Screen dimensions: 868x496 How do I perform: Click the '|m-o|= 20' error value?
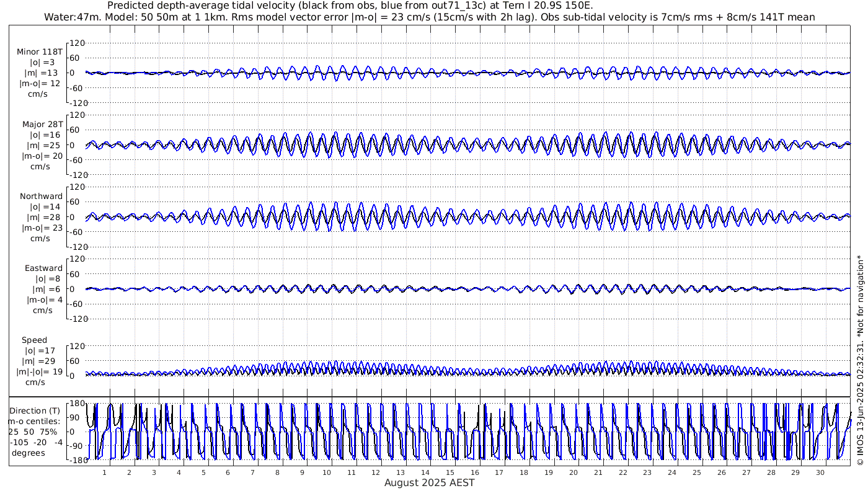tap(42, 156)
